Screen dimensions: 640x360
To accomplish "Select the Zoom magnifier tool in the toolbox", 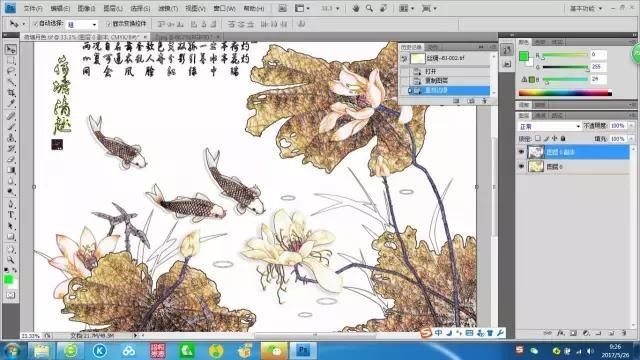I will click(11, 260).
